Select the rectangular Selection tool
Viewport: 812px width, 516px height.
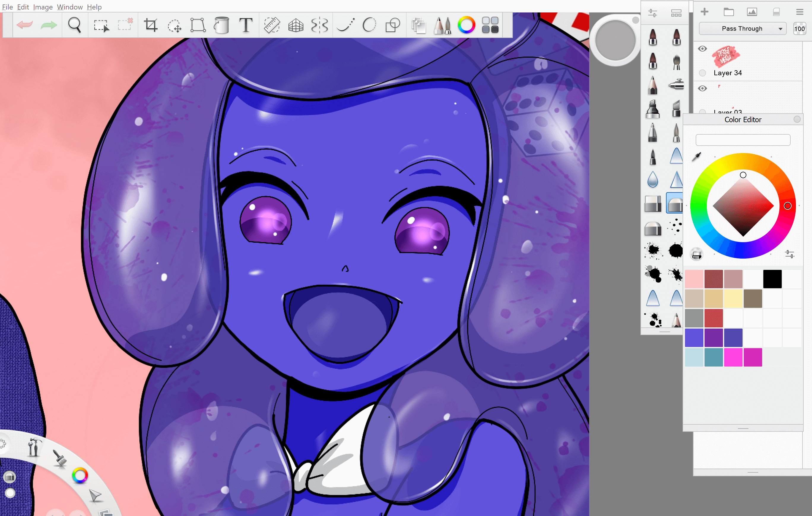[x=101, y=25]
